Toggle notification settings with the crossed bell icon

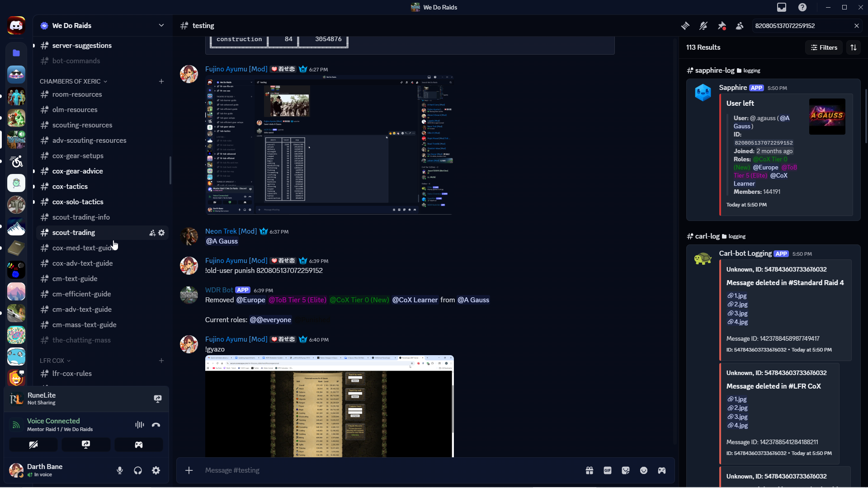(x=703, y=26)
